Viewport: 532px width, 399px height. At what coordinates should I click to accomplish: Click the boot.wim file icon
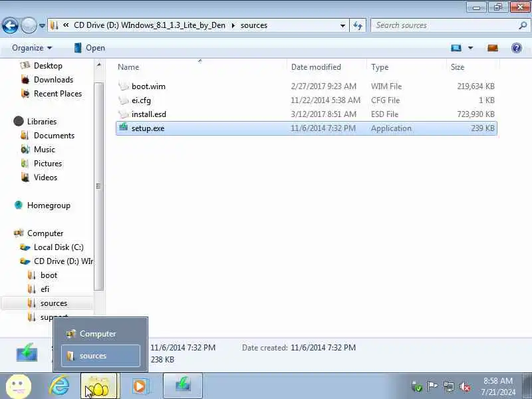tap(124, 86)
